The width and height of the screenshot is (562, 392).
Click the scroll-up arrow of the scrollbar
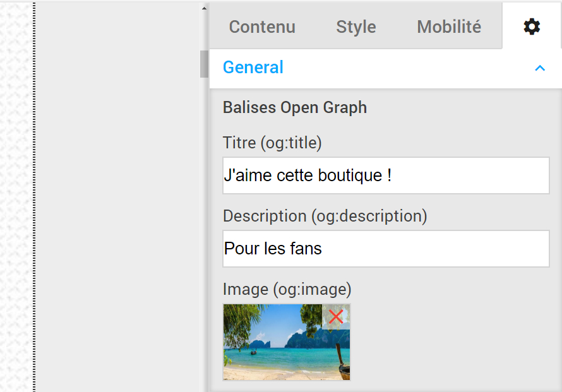click(x=204, y=8)
